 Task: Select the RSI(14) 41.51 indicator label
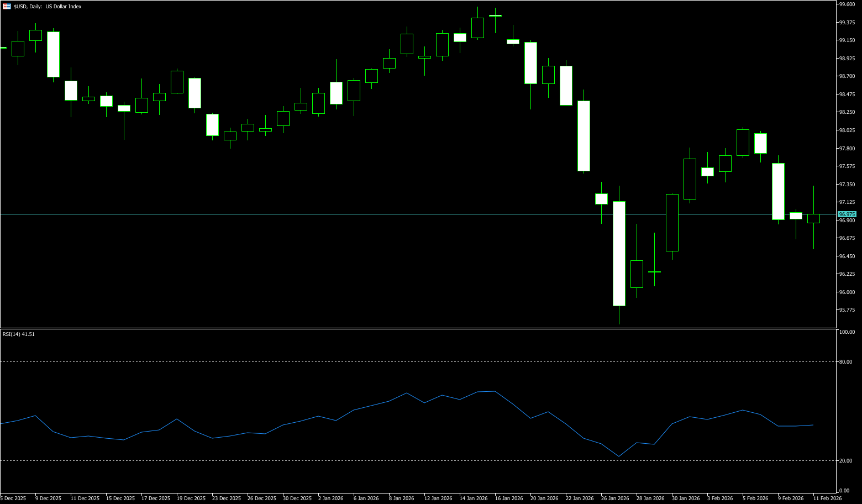pyautogui.click(x=19, y=334)
